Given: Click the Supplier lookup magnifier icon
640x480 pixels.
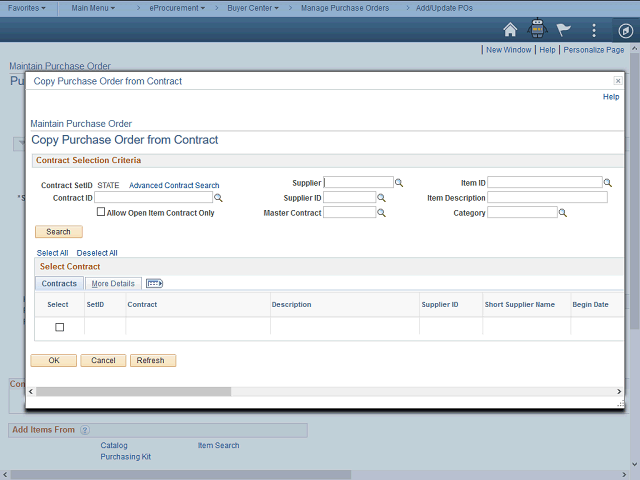Looking at the screenshot, I should 399,183.
